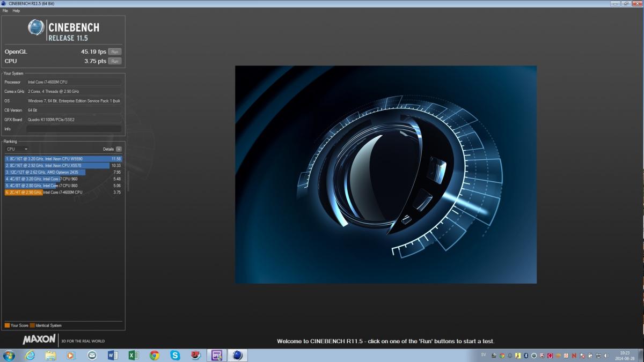Launch Microsoft Word from taskbar
Viewport: 644px width, 362px height.
point(113,355)
